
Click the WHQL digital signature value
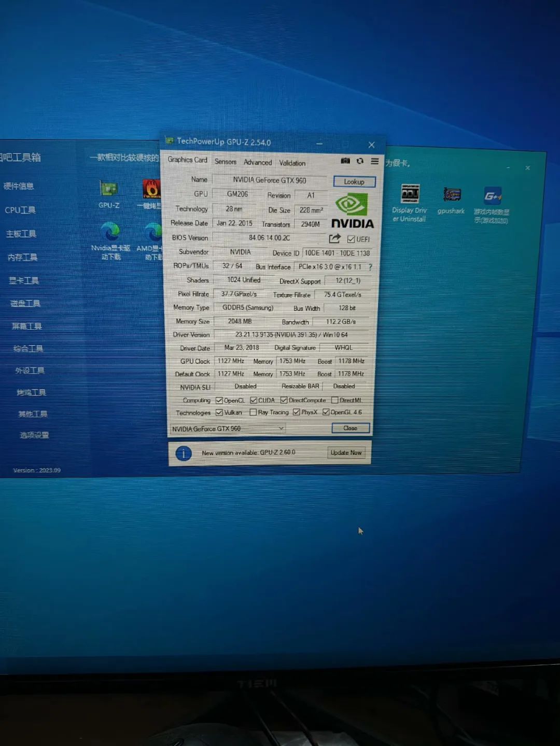point(344,348)
